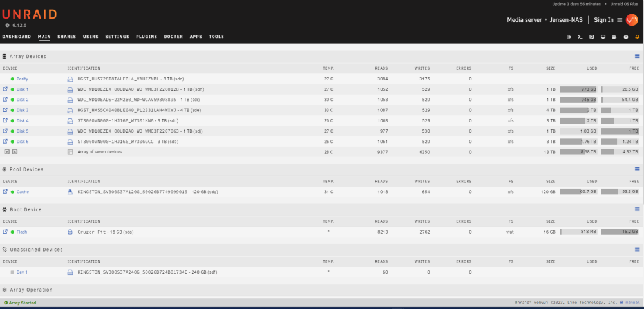Click the version number 6.12.6
The image size is (644, 309).
click(19, 26)
